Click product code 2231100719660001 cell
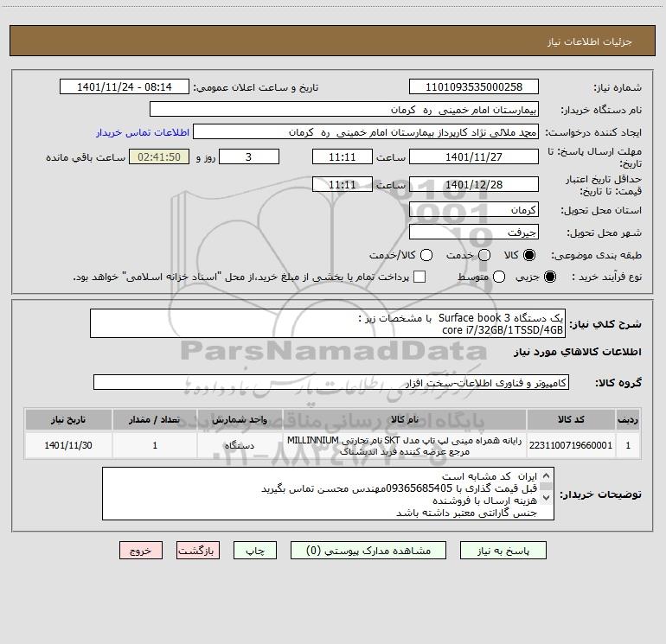The image size is (666, 644). tap(571, 445)
